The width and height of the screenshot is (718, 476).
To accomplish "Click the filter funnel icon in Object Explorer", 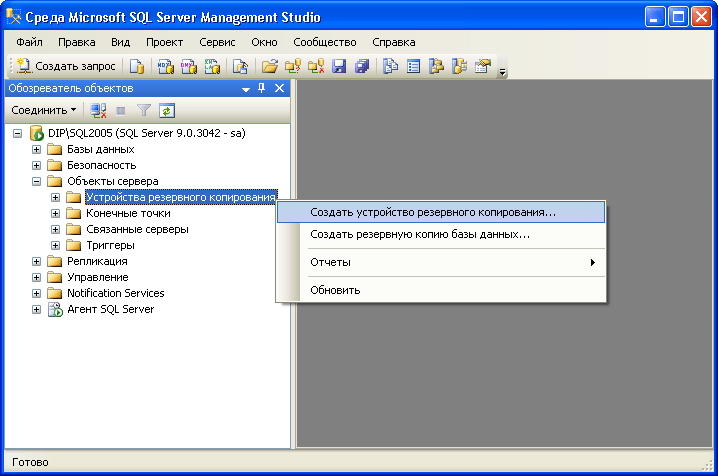I will coord(144,110).
